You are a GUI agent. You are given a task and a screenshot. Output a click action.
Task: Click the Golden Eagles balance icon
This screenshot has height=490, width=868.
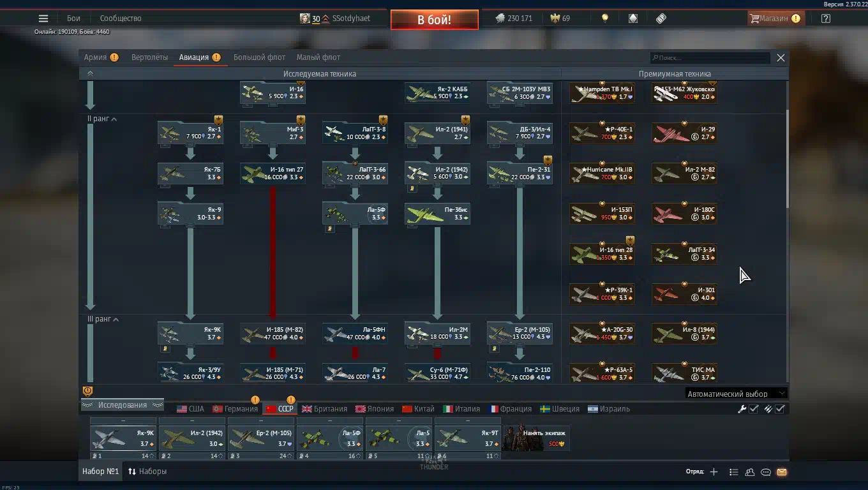(555, 19)
